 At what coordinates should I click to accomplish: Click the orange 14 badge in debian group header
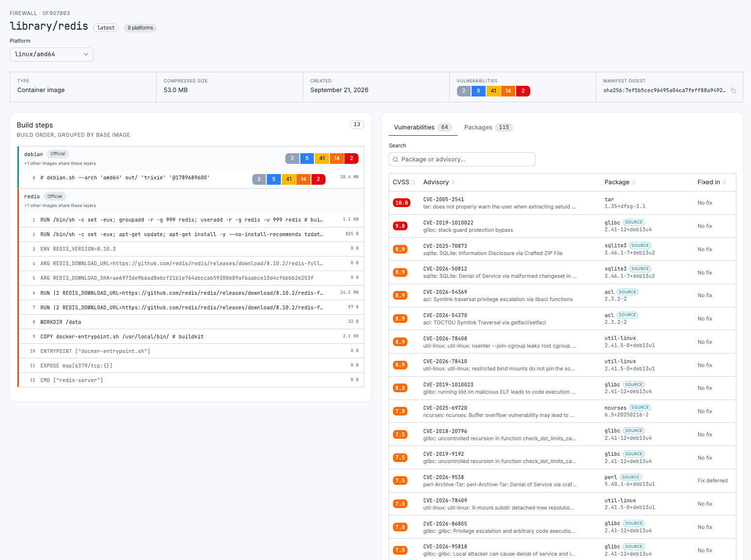click(x=337, y=158)
